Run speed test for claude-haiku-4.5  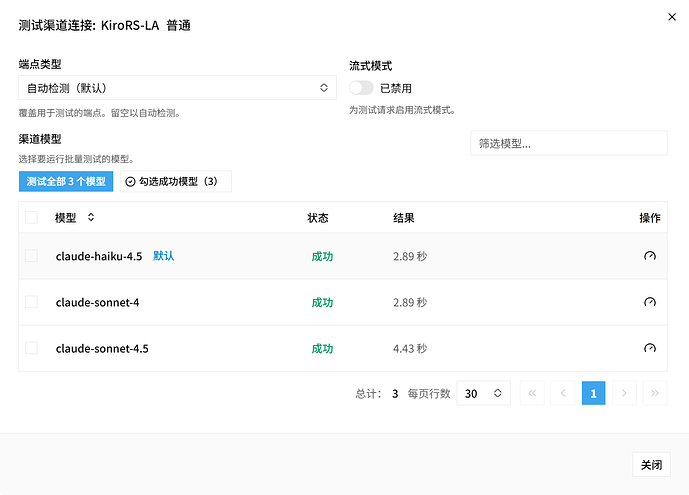click(x=649, y=256)
